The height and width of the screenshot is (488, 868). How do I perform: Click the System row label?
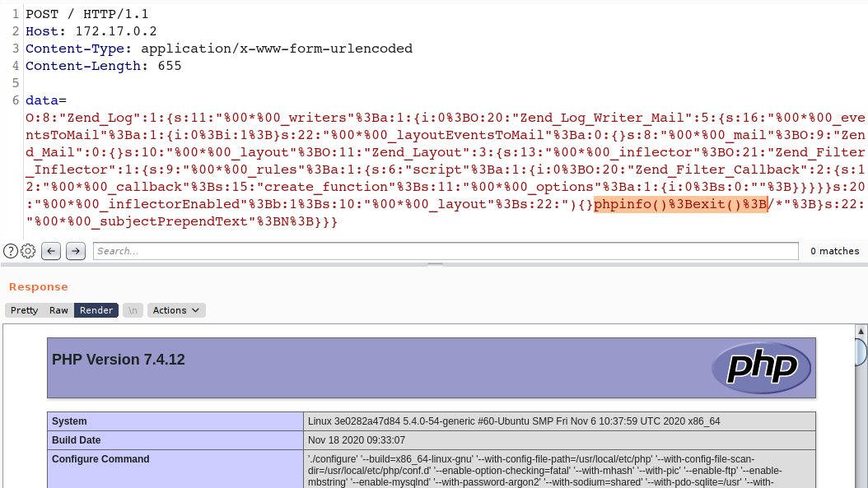(x=69, y=421)
